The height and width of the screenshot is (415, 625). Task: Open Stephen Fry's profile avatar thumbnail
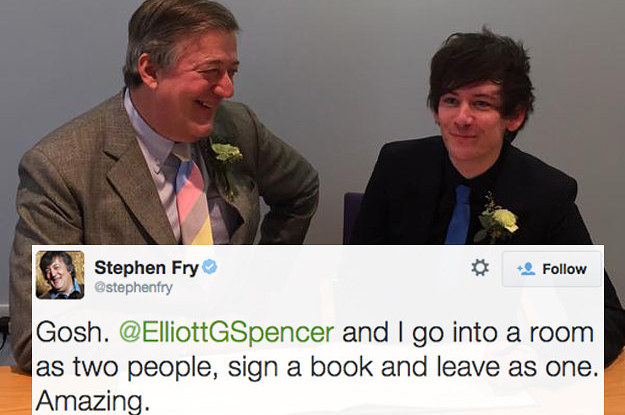pyautogui.click(x=60, y=275)
